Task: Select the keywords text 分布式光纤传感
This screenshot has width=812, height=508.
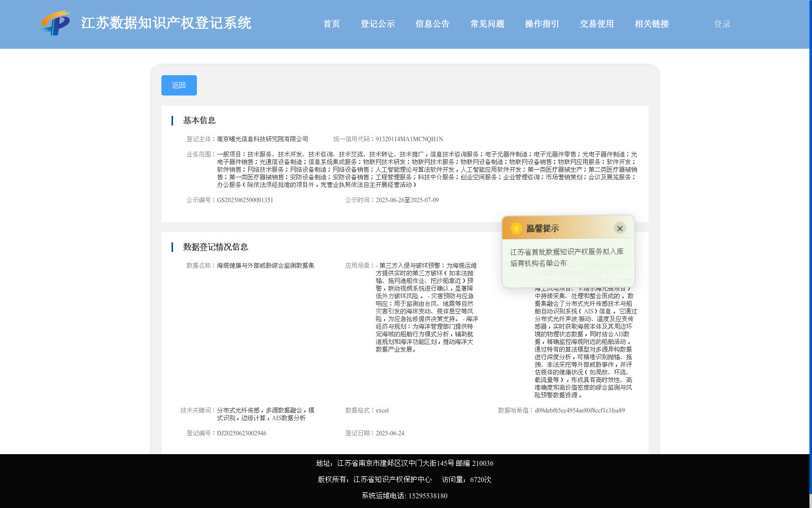Action: 238,410
